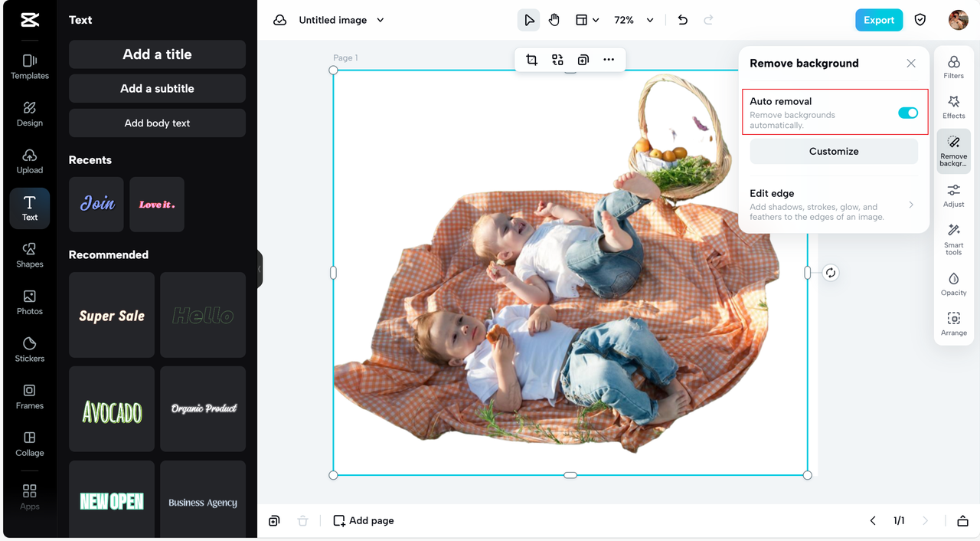Image resolution: width=980 pixels, height=541 pixels.
Task: Collapse the left side panel handle
Action: point(260,269)
